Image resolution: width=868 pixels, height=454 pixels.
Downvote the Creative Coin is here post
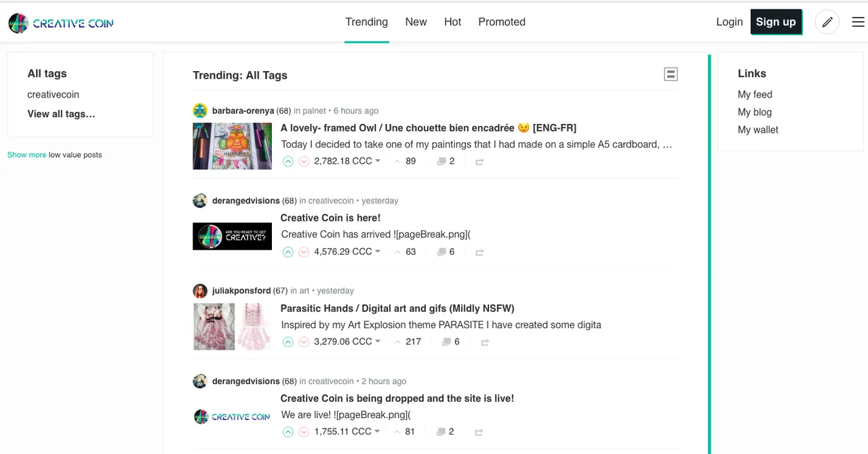[304, 251]
